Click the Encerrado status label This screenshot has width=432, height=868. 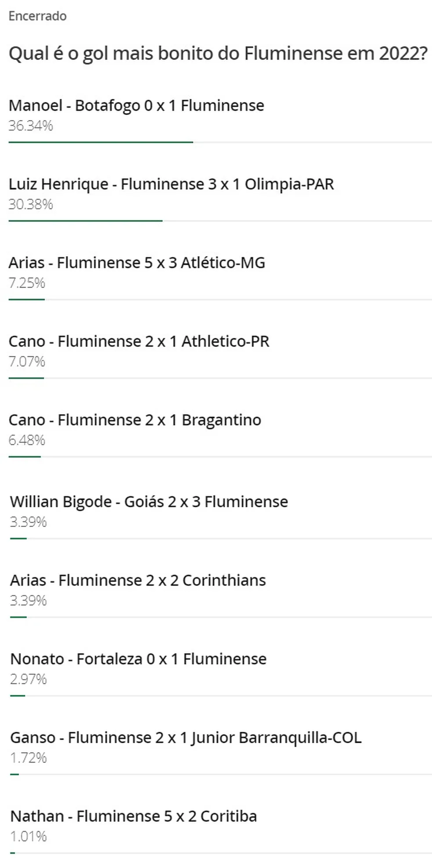[38, 16]
